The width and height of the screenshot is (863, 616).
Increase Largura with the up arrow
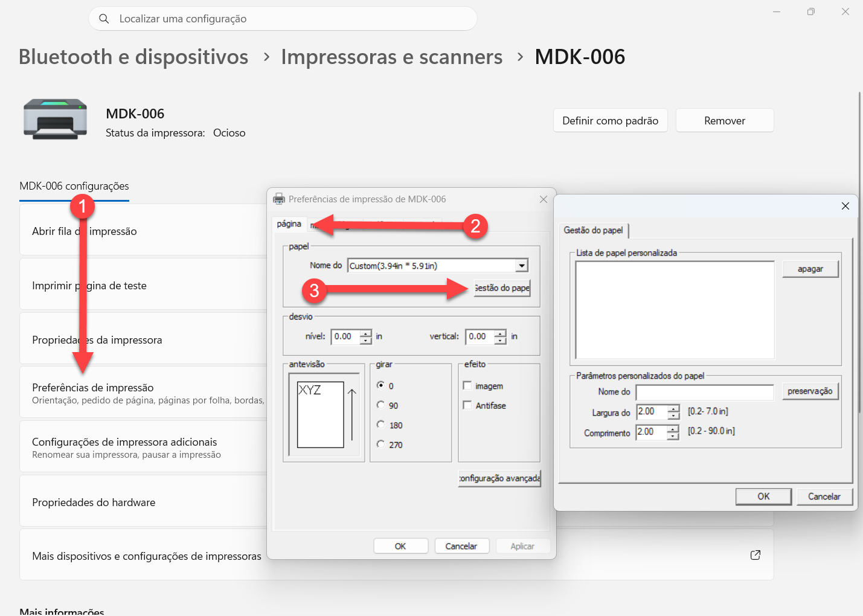click(673, 409)
